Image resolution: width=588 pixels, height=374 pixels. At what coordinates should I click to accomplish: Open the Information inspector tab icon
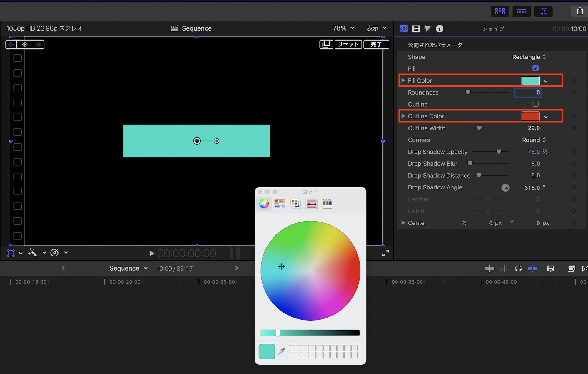(439, 28)
